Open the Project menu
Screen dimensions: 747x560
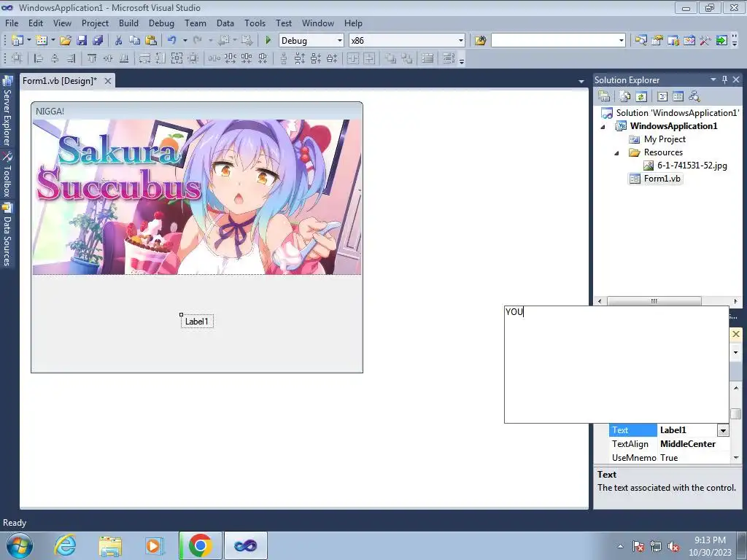tap(95, 23)
